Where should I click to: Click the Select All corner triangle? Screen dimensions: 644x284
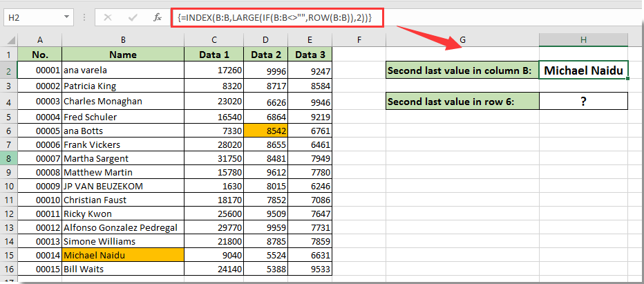pyautogui.click(x=9, y=40)
